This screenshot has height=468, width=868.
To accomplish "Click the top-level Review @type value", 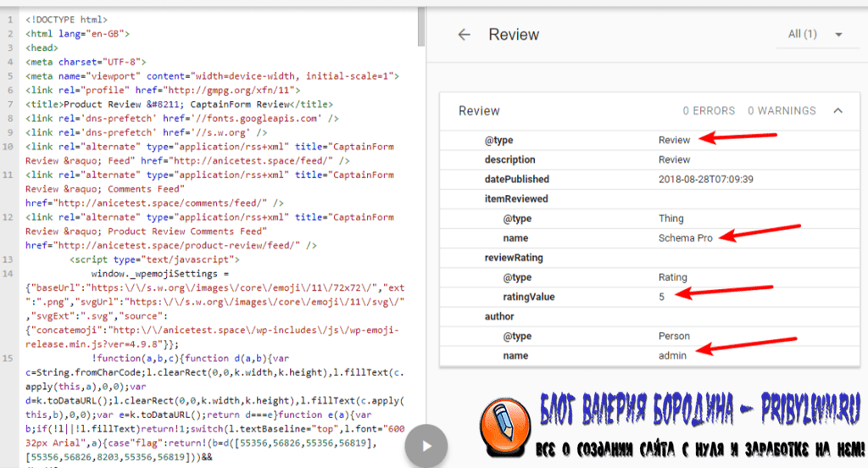I will pos(674,140).
